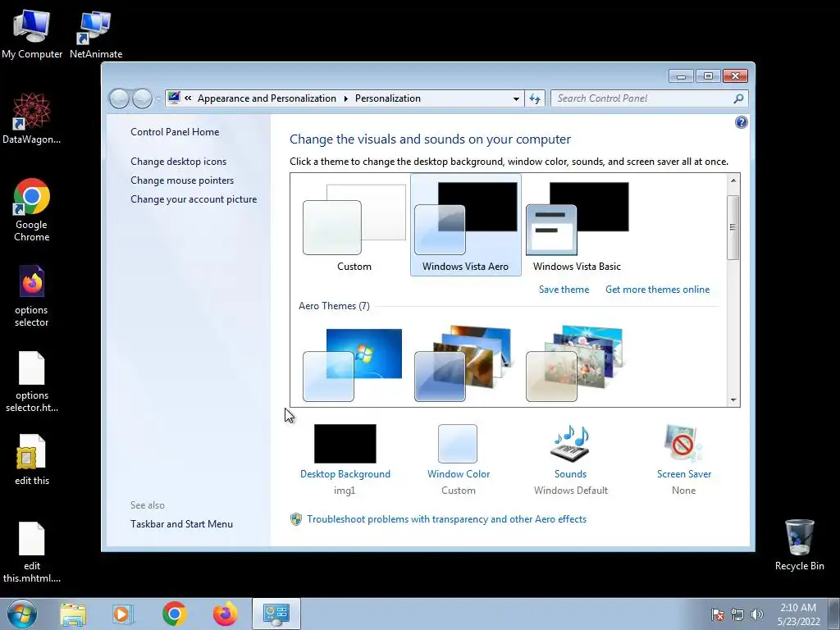Select the NetAnimate desktop shortcut
This screenshot has height=630, width=840.
pos(95,33)
